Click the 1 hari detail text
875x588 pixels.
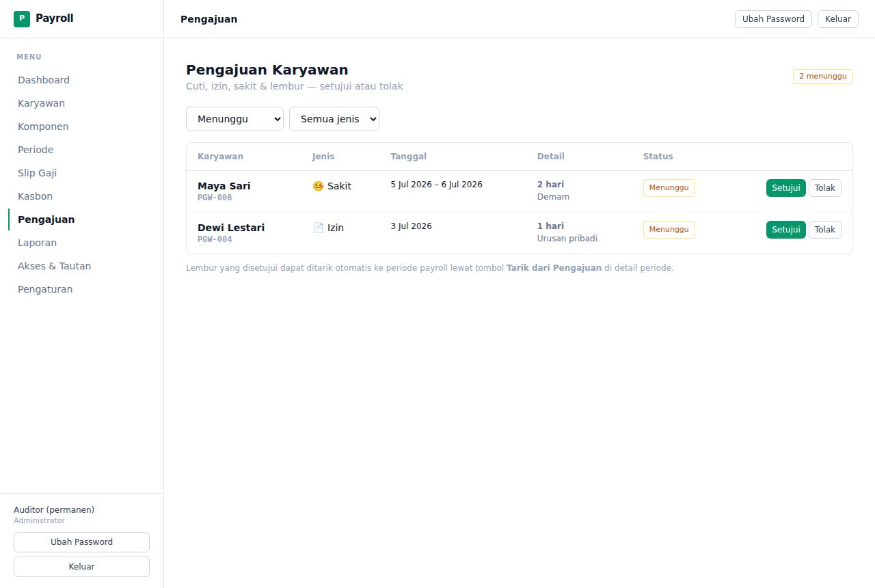tap(550, 226)
